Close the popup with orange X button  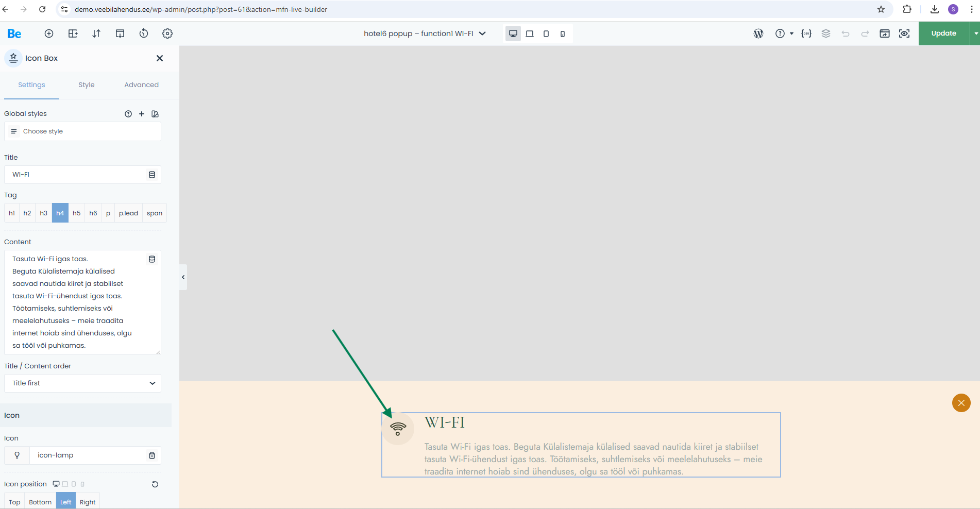pyautogui.click(x=961, y=403)
